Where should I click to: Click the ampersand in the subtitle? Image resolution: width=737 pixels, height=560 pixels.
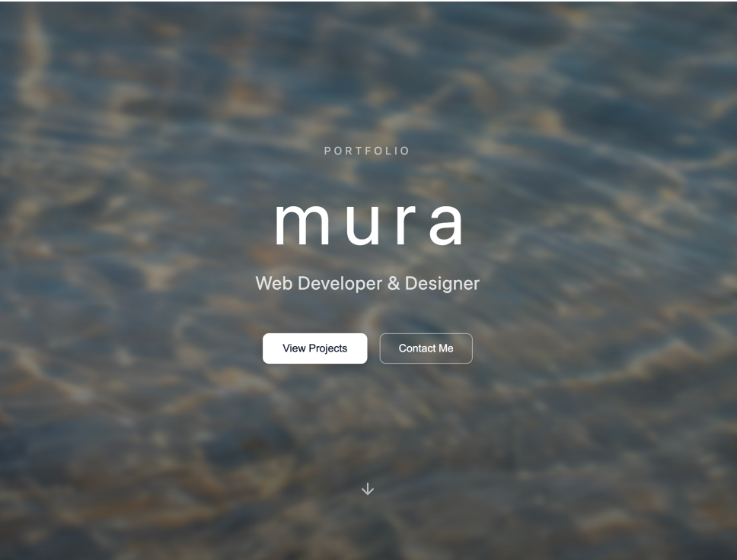coord(394,284)
